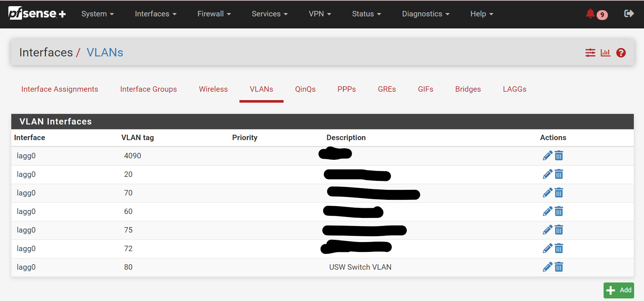The width and height of the screenshot is (644, 301).
Task: Delete the VLAN with tag 75
Action: 559,230
